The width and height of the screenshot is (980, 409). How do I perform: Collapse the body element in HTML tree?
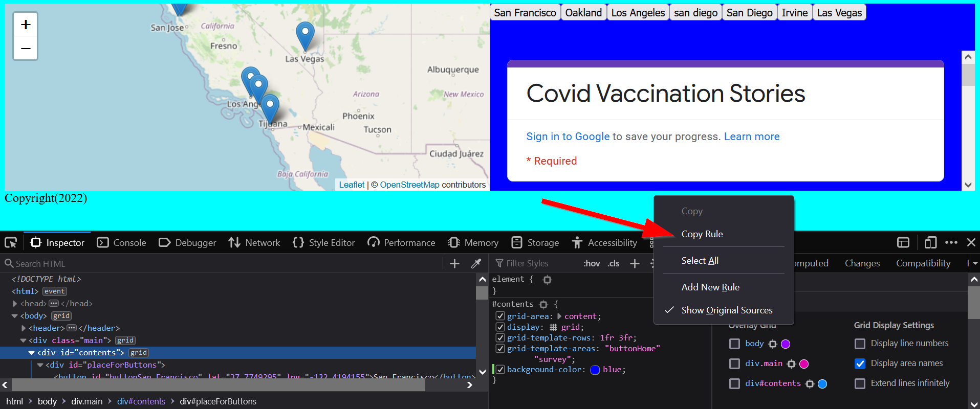(x=15, y=316)
